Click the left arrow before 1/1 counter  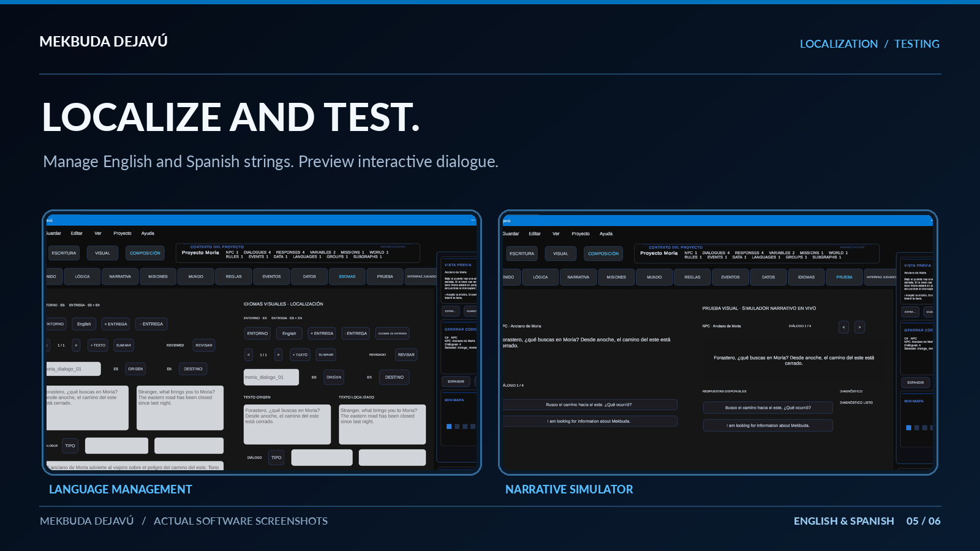coord(248,354)
